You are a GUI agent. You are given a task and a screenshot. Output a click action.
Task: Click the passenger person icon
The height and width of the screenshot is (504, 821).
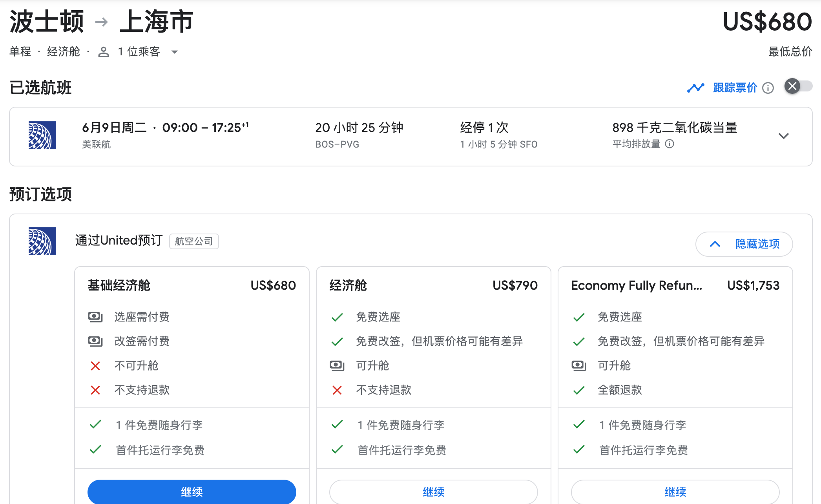point(103,52)
